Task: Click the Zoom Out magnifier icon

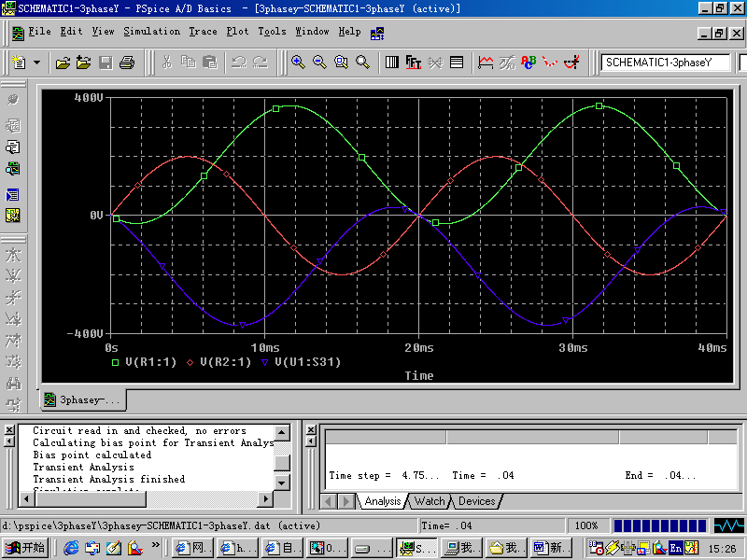Action: pyautogui.click(x=319, y=62)
